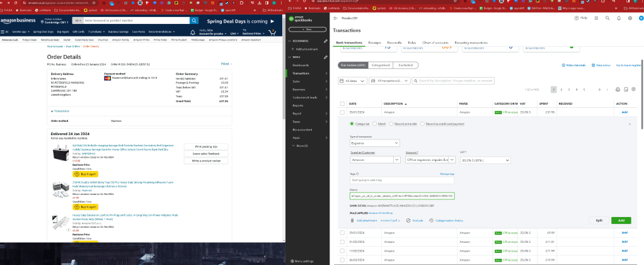
Task: Open the Amazon All hamburger menu
Action: (4, 32)
